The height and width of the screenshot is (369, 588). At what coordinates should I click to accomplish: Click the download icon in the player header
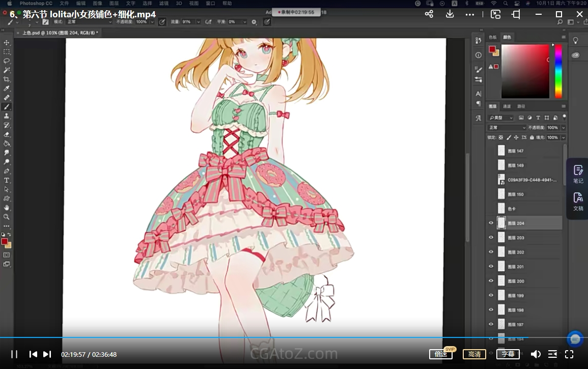[450, 14]
